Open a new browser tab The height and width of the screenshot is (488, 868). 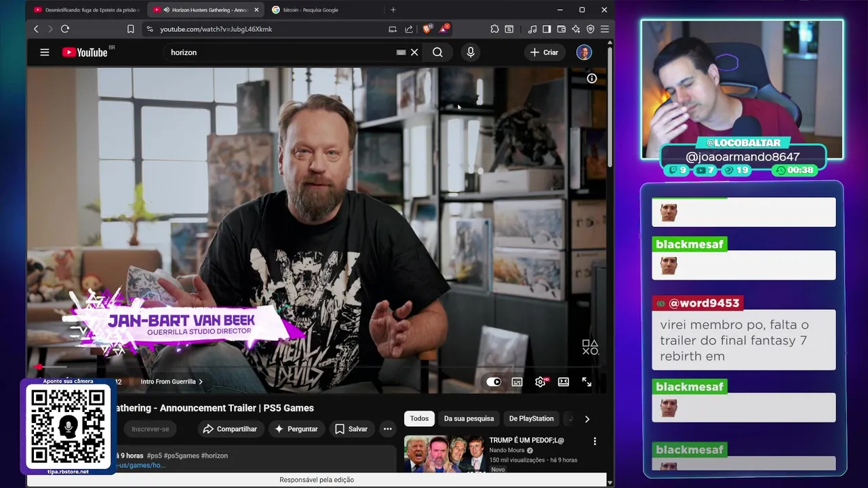tap(393, 9)
